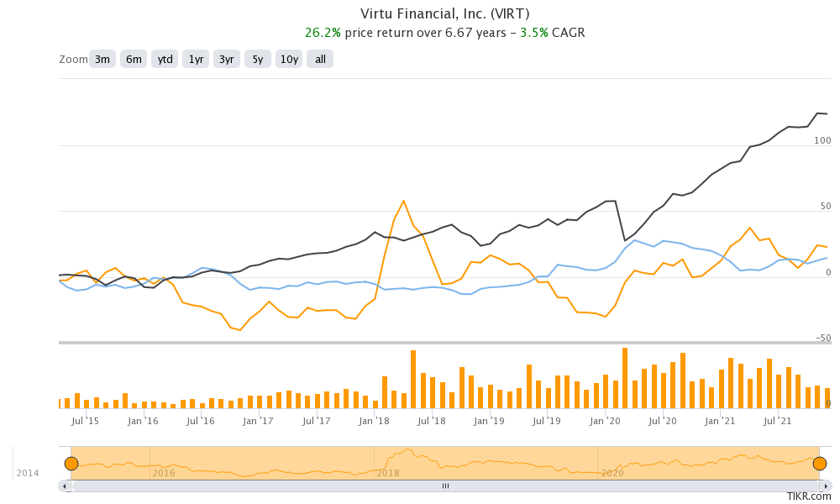Viewport: 840px width, 504px height.
Task: Click the 2016 label in navigator
Action: [x=164, y=473]
